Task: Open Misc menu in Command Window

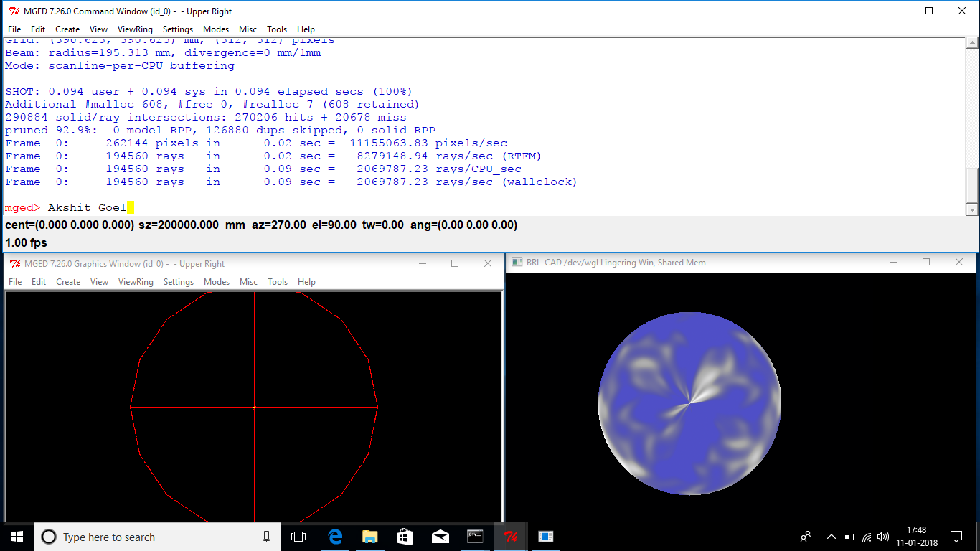Action: click(x=248, y=29)
